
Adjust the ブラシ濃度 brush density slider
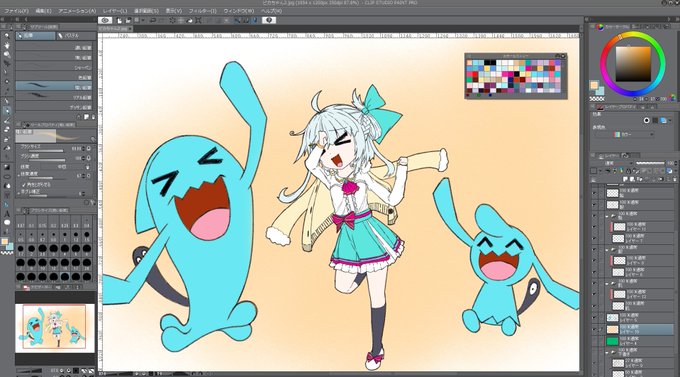tap(45, 160)
